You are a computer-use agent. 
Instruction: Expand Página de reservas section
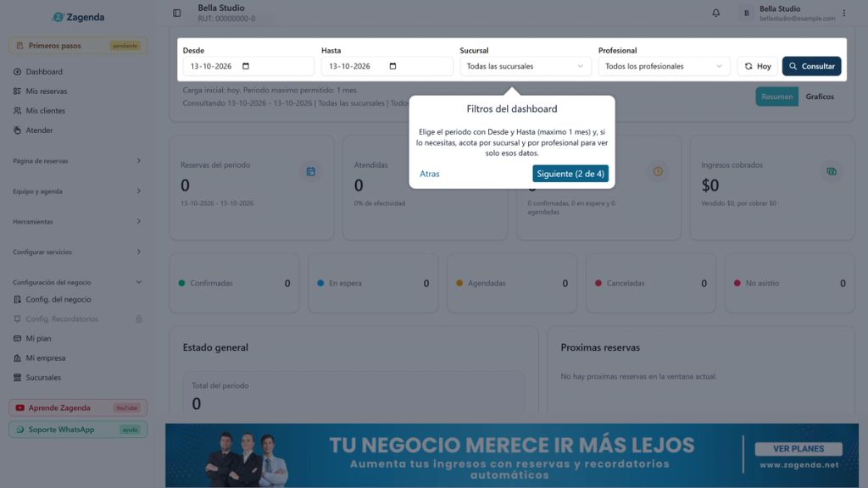[x=77, y=160]
